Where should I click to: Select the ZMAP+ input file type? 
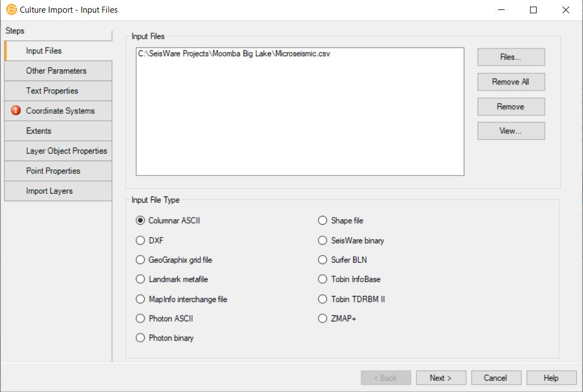click(x=323, y=319)
